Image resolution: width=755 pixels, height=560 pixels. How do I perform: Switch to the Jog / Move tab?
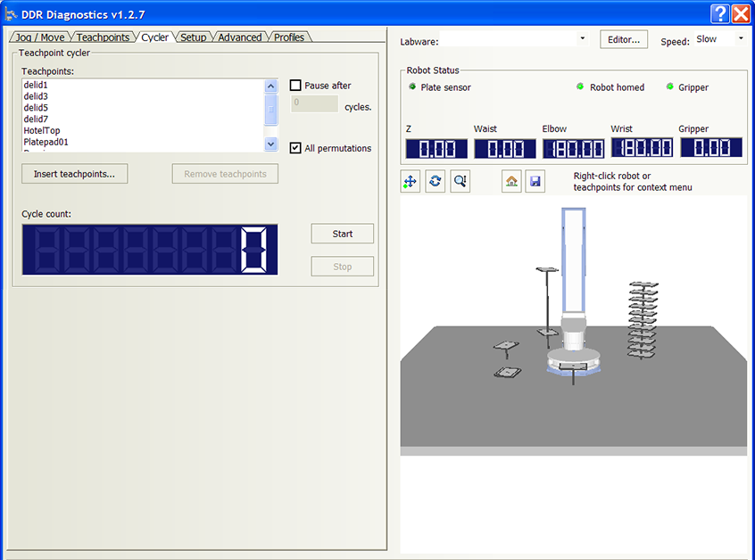(40, 37)
